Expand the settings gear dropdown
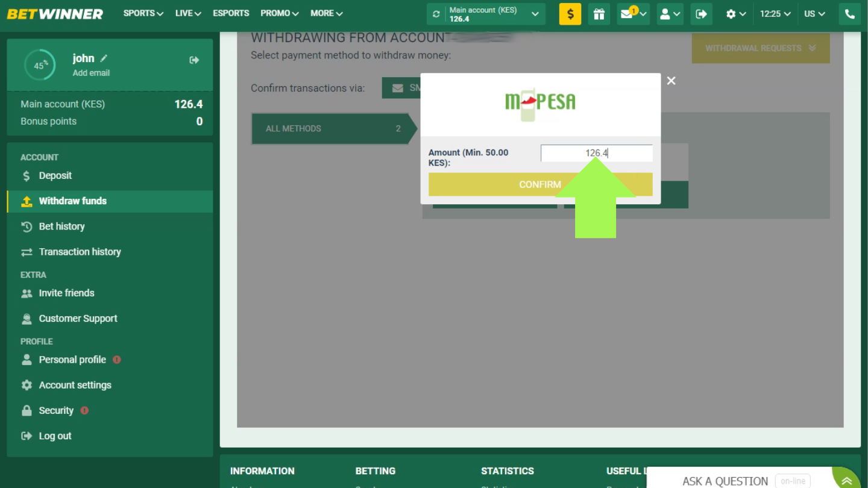 (736, 14)
